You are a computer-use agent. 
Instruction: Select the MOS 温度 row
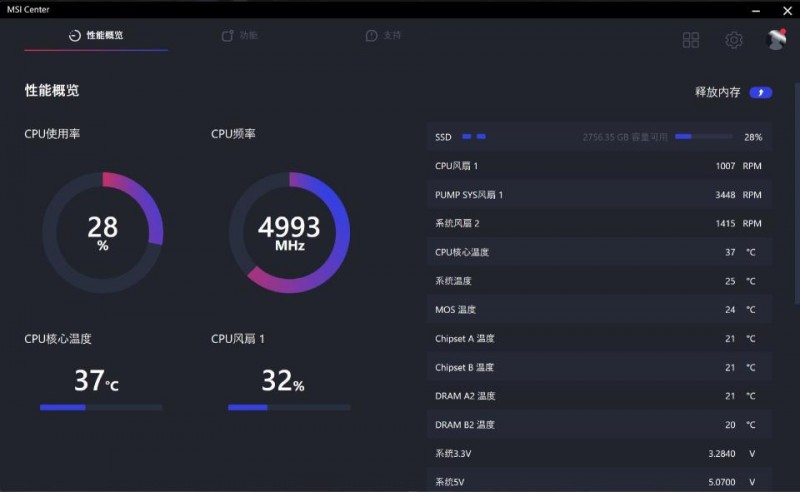[599, 309]
